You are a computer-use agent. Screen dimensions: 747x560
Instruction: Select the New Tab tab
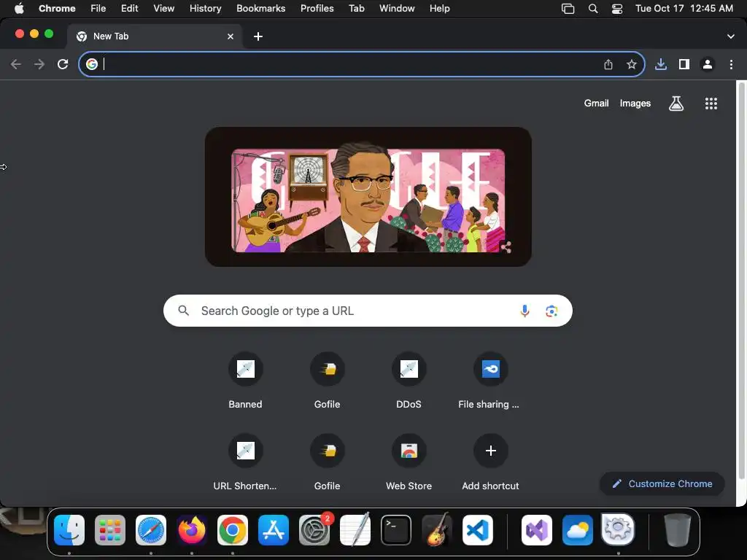tap(155, 36)
